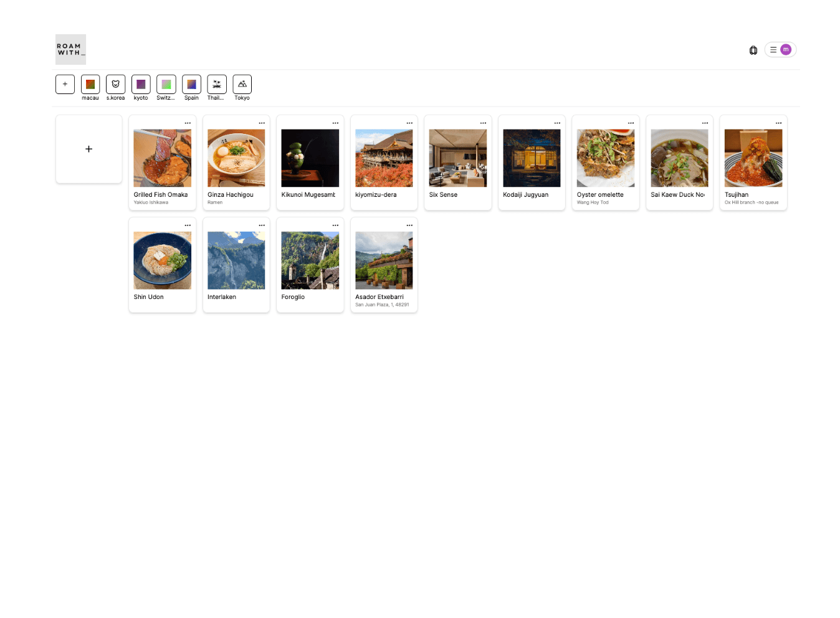This screenshot has height=618, width=840.
Task: Click the Oyster omelette title
Action: pos(600,195)
